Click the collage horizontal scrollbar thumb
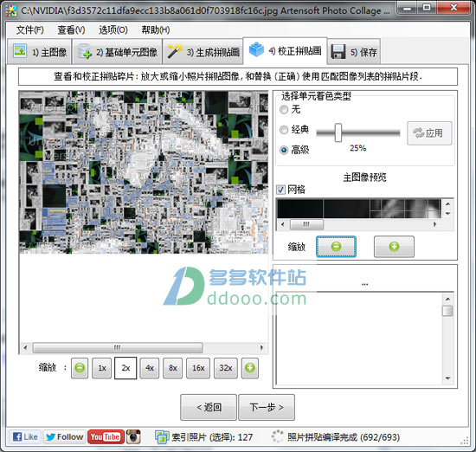The height and width of the screenshot is (452, 476). coord(118,347)
